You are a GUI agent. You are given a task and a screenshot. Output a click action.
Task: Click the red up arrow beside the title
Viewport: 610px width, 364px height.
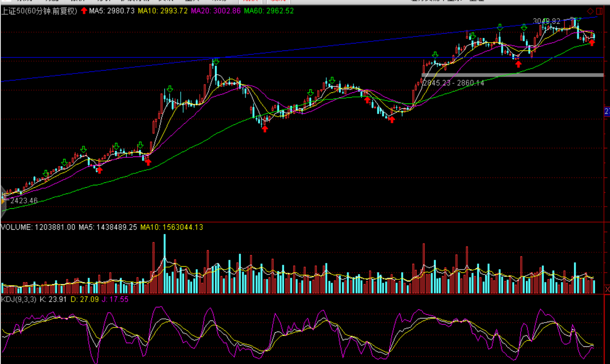pyautogui.click(x=84, y=11)
